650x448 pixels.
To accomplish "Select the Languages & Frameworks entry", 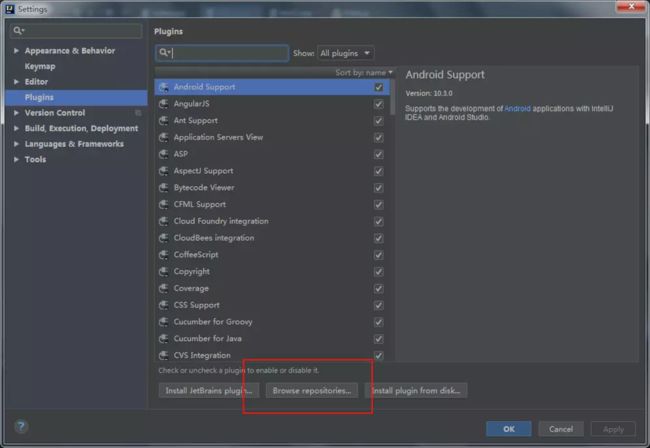I will 74,144.
